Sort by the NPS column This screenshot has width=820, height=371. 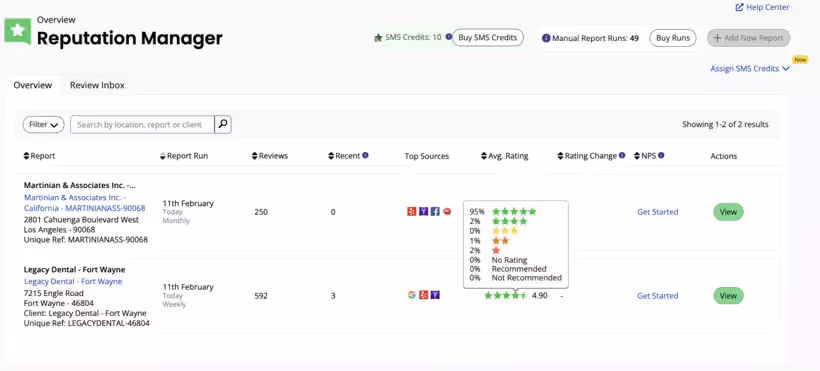tap(645, 156)
